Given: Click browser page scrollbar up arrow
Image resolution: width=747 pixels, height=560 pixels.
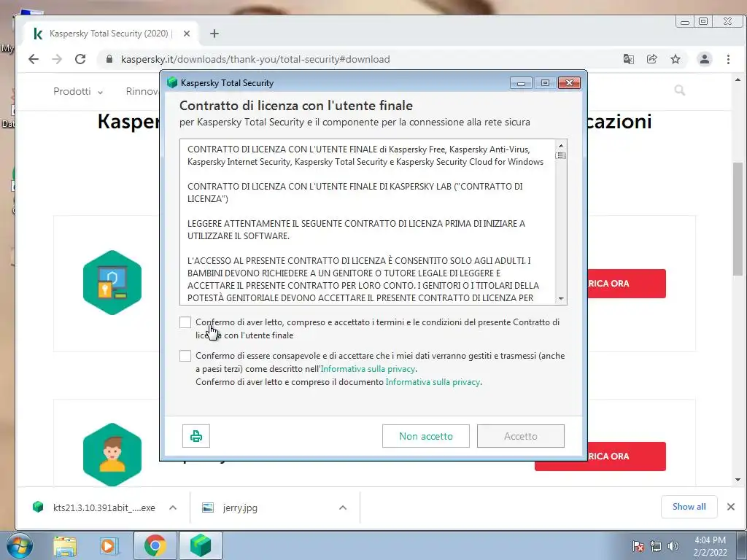Looking at the screenshot, I should tap(738, 79).
